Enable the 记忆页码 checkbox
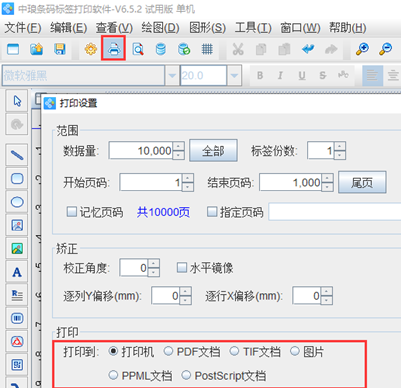The image size is (401, 388). [x=72, y=212]
